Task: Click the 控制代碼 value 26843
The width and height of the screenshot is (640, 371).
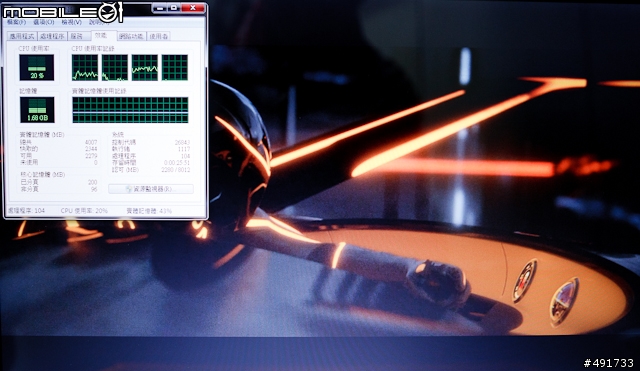Action: [x=182, y=142]
